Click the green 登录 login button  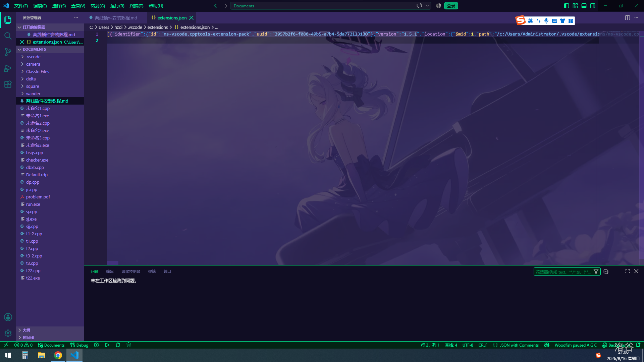tap(451, 6)
